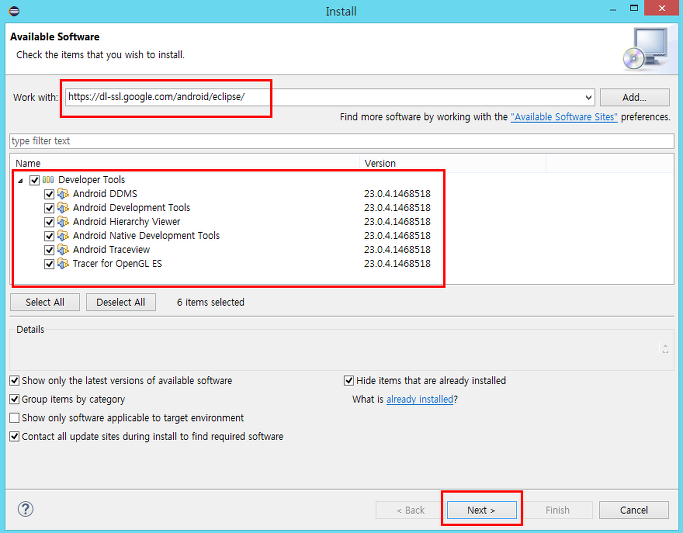
Task: Click the Android Native Development Tools icon
Action: (x=63, y=235)
